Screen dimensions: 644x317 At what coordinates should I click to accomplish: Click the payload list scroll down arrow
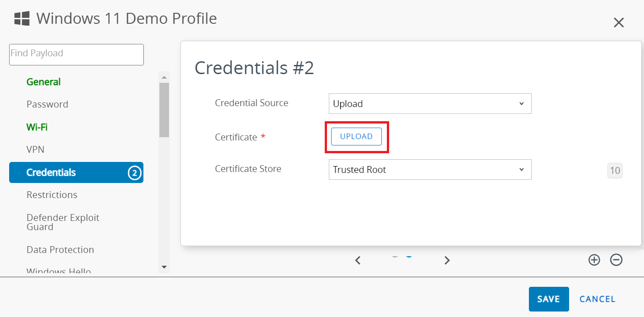pyautogui.click(x=164, y=267)
